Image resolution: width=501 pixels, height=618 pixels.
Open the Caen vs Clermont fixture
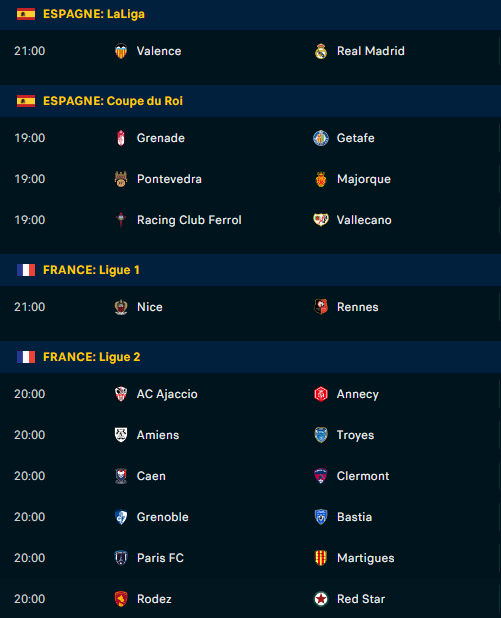(x=250, y=476)
